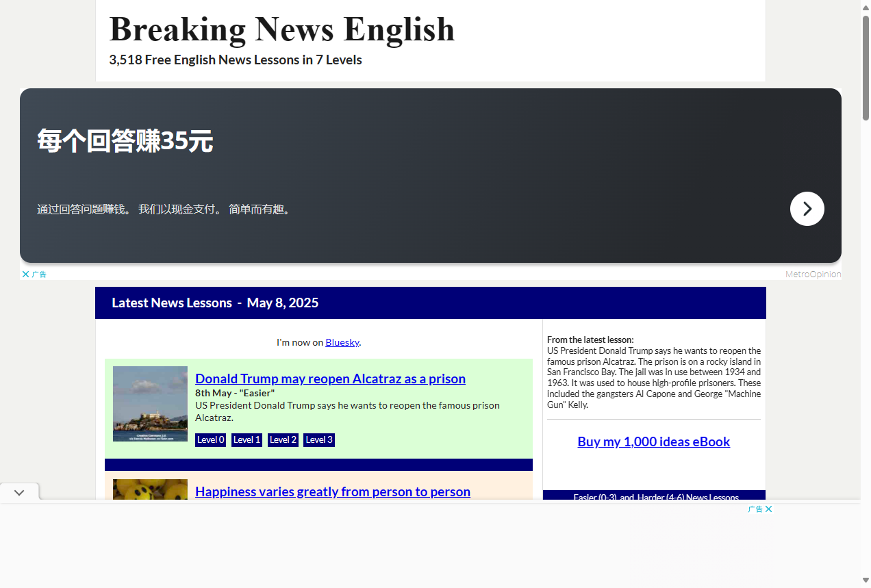Click the Latest News Lessons header

[214, 303]
